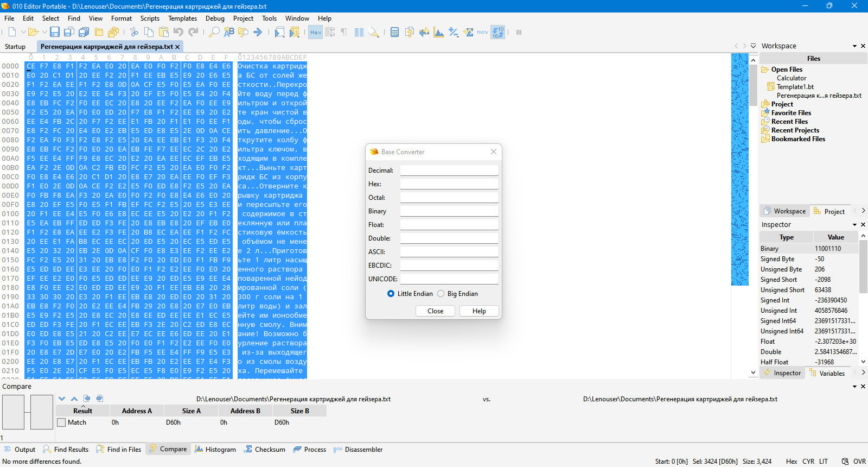868x467 pixels.
Task: Click the column view toolbar icon
Action: 359,32
